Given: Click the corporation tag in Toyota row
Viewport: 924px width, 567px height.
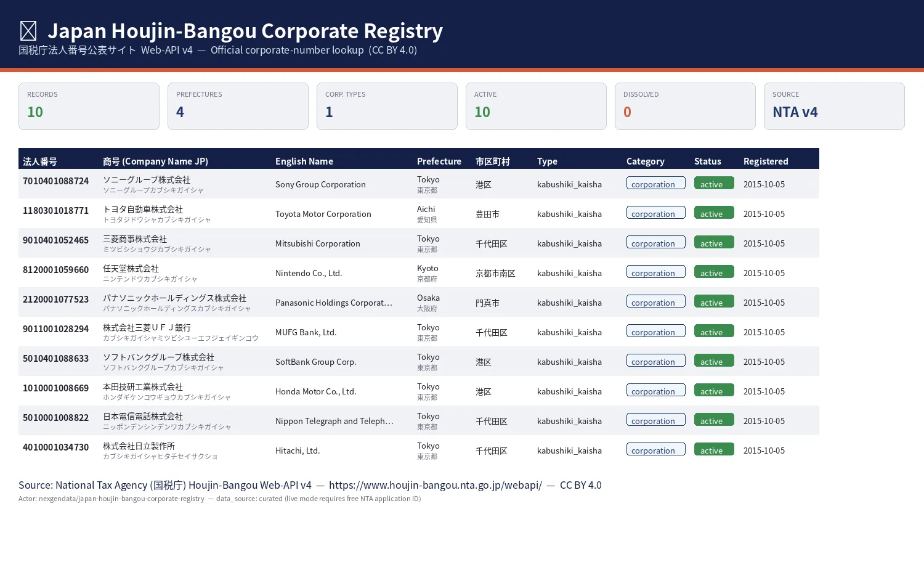Looking at the screenshot, I should point(656,213).
